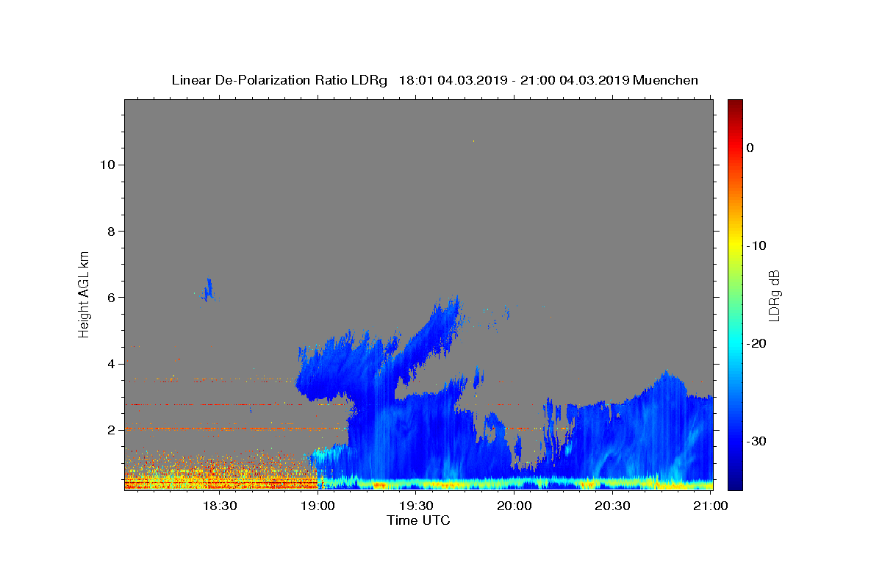
Task: Click the 20:30 time axis label
Action: pos(612,506)
